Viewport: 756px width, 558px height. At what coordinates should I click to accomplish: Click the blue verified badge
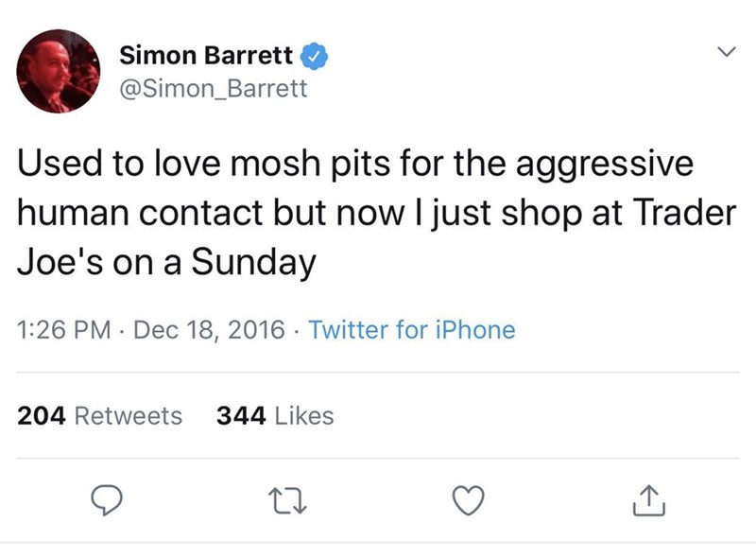[x=313, y=58]
